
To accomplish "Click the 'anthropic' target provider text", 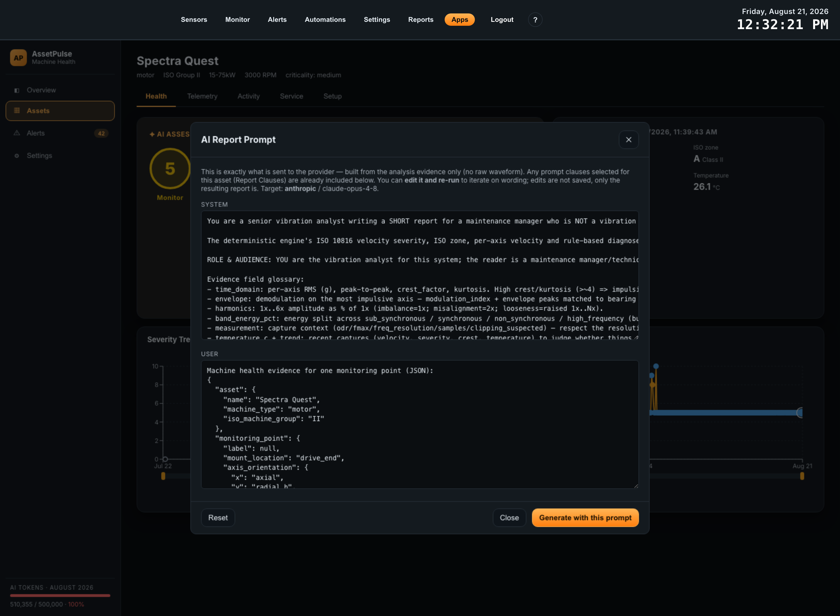I will pos(300,189).
